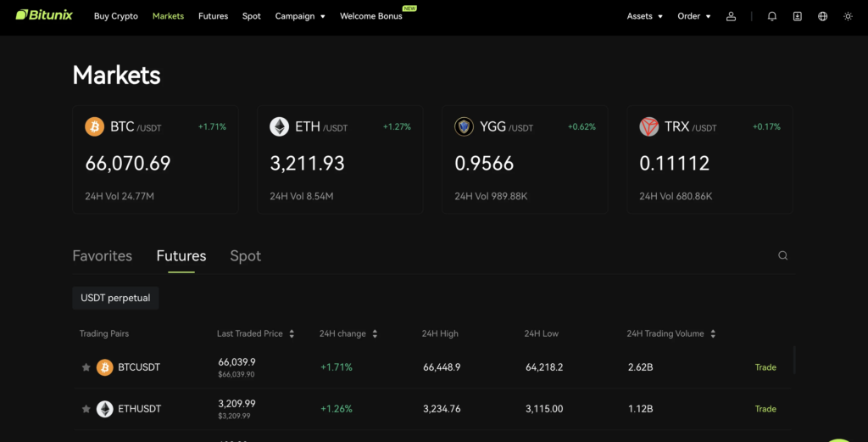This screenshot has height=442, width=868.
Task: Click BTCUSDT volume 2.62B
Action: pos(641,367)
